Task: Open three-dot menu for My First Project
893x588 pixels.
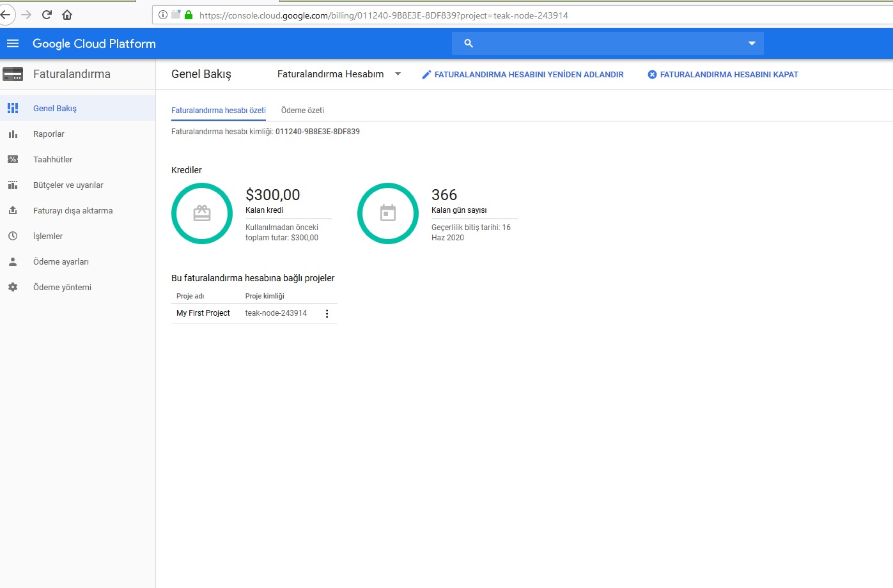Action: [327, 314]
